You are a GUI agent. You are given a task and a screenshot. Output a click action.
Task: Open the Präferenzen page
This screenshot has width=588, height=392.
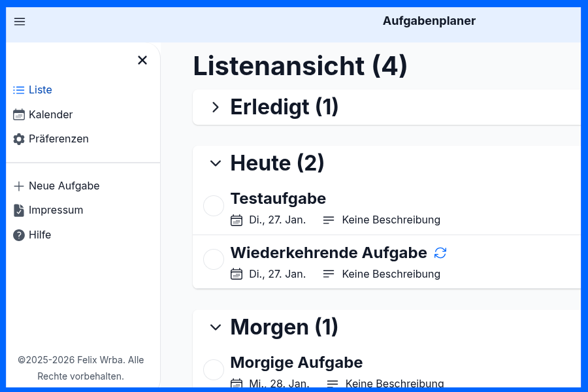(58, 139)
